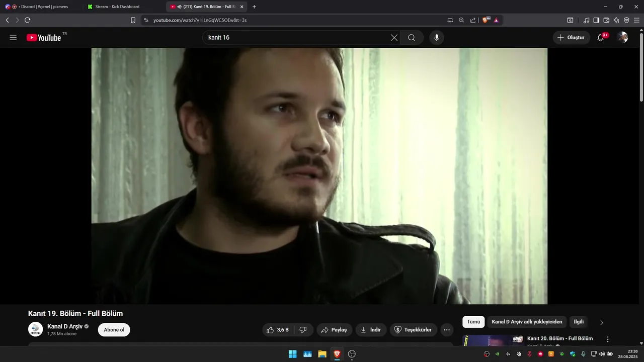Open account avatar menu

[622, 38]
